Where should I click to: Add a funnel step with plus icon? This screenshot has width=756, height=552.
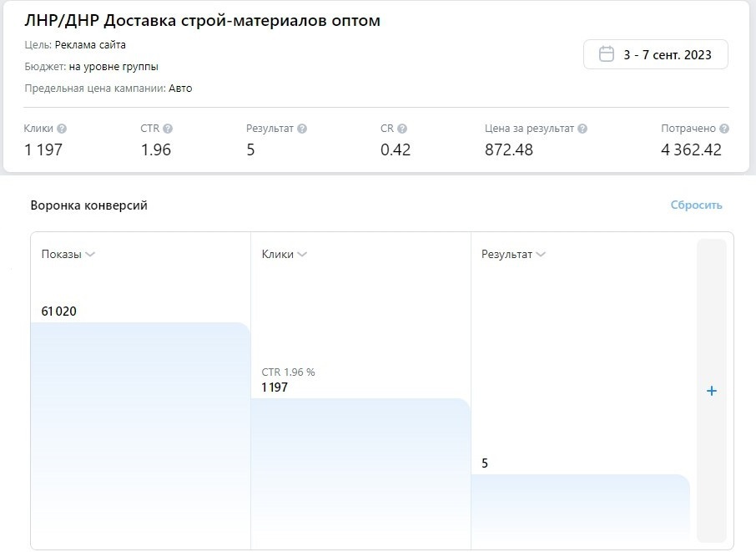[712, 391]
